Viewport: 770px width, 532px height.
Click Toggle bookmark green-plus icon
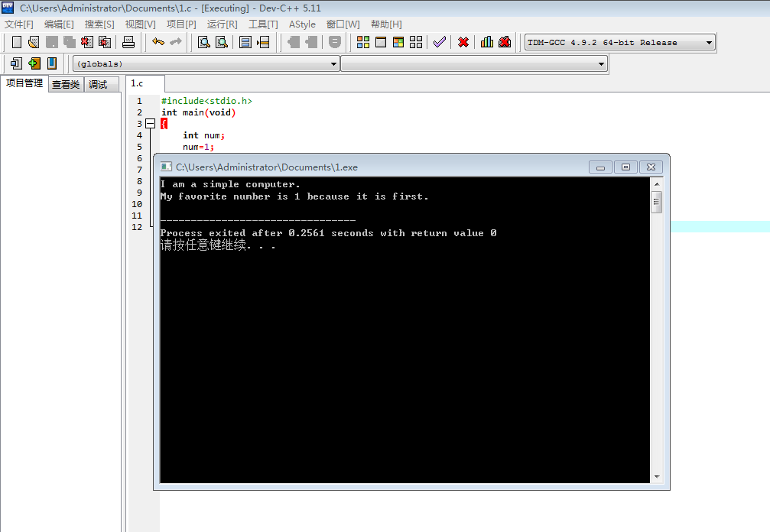(x=34, y=63)
